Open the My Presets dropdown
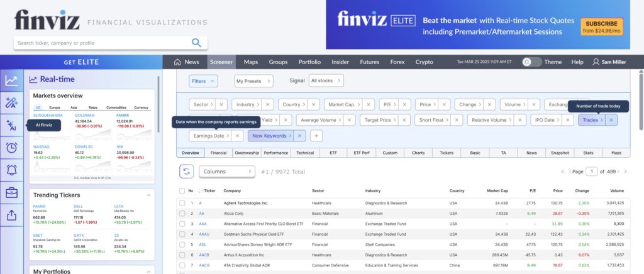Image resolution: width=644 pixels, height=274 pixels. coord(253,81)
